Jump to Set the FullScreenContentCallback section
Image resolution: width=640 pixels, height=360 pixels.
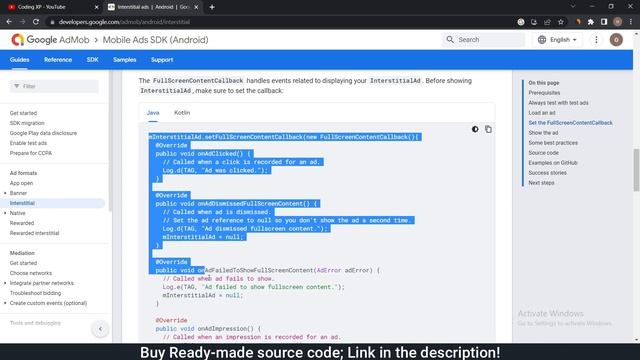[570, 123]
